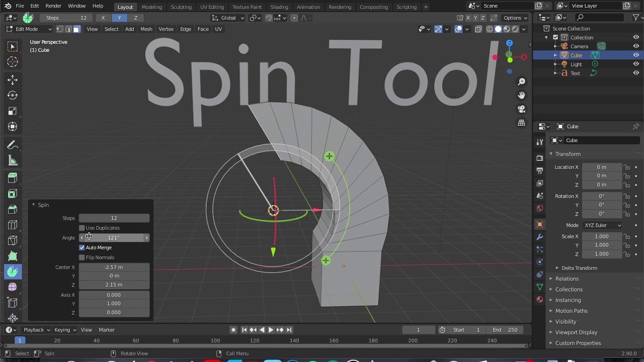Select the Move tool in toolbar
644x362 pixels.
point(13,80)
